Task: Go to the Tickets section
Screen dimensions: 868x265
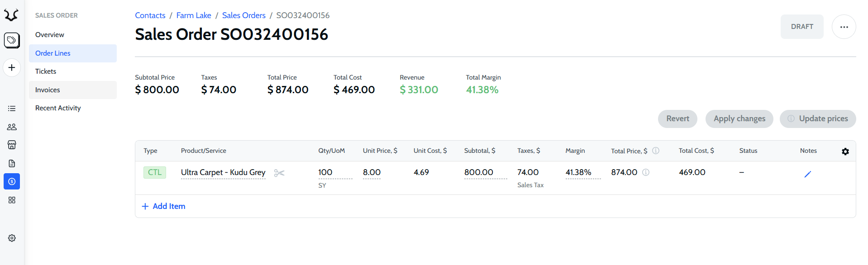Action: tap(46, 71)
